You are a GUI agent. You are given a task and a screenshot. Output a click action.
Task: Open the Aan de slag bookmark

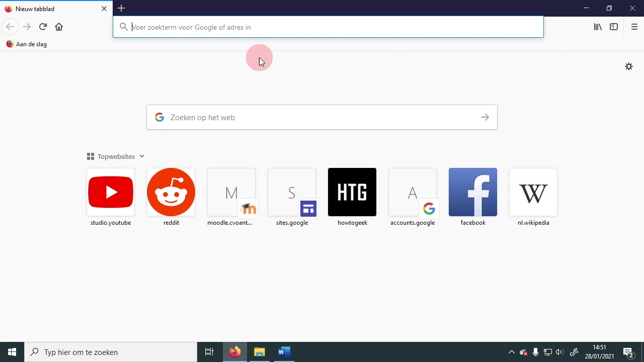pyautogui.click(x=26, y=44)
